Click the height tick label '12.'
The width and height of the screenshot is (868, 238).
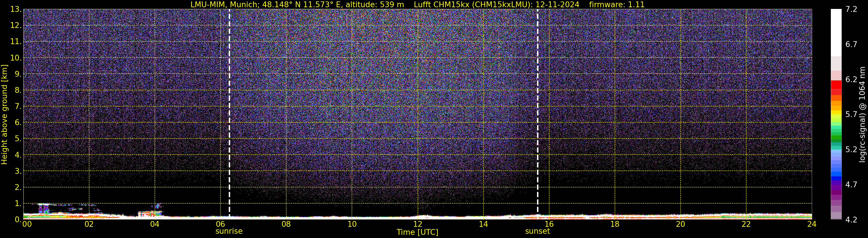(16, 25)
